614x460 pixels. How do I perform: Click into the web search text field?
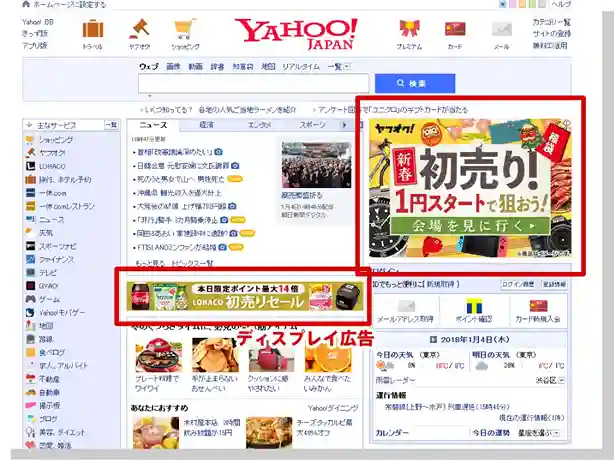click(x=253, y=83)
